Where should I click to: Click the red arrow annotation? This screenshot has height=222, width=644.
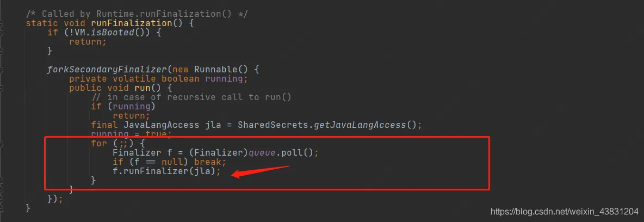[261, 171]
